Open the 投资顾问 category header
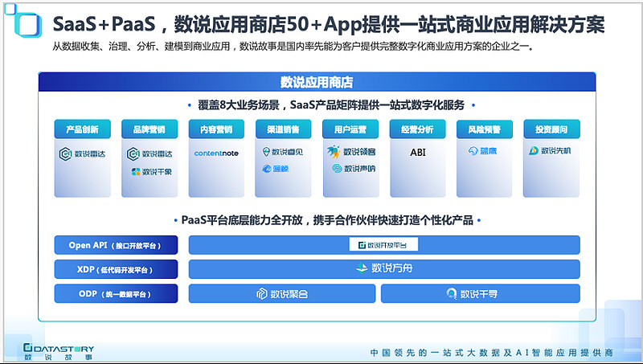 (x=551, y=129)
